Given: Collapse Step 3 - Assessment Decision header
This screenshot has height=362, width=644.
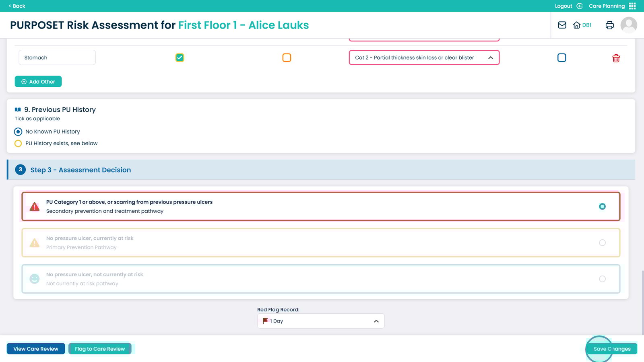Looking at the screenshot, I should pyautogui.click(x=80, y=170).
